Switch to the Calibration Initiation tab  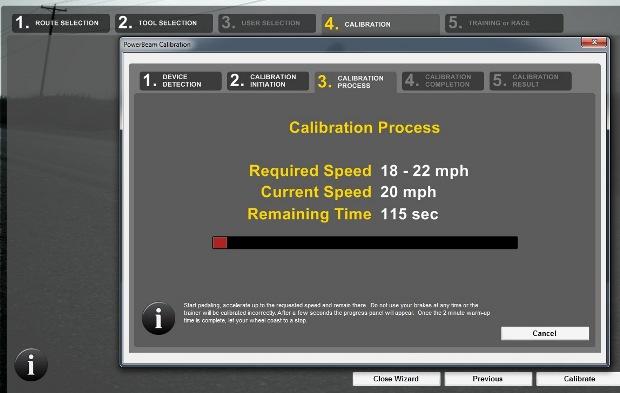[x=268, y=81]
